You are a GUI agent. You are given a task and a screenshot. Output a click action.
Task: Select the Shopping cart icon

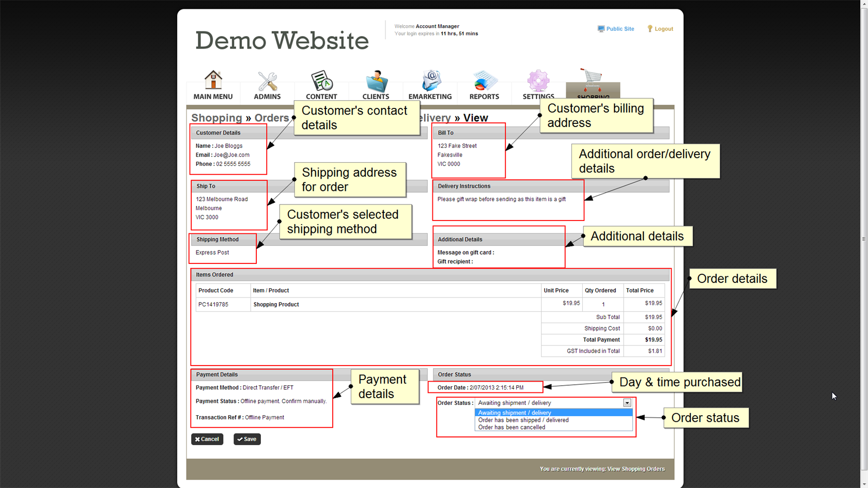click(x=592, y=82)
